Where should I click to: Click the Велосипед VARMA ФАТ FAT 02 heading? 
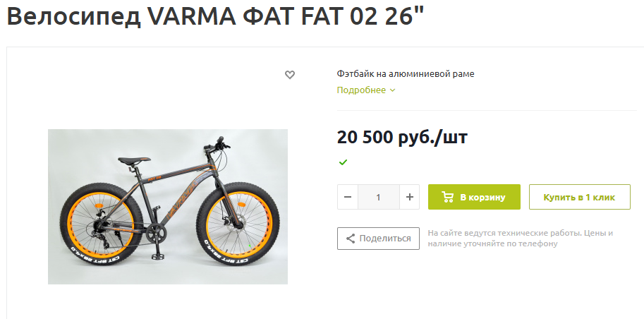(x=215, y=16)
